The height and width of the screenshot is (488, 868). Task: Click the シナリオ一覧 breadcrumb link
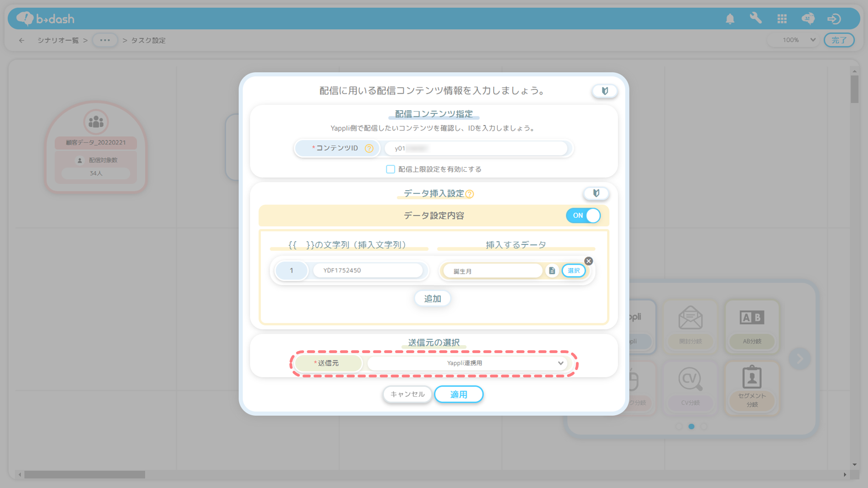coord(58,40)
